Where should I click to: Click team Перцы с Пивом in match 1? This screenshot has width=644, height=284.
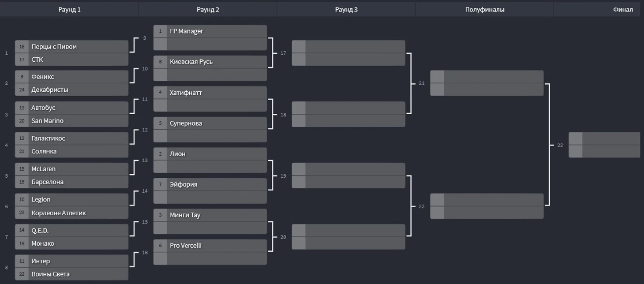click(71, 47)
